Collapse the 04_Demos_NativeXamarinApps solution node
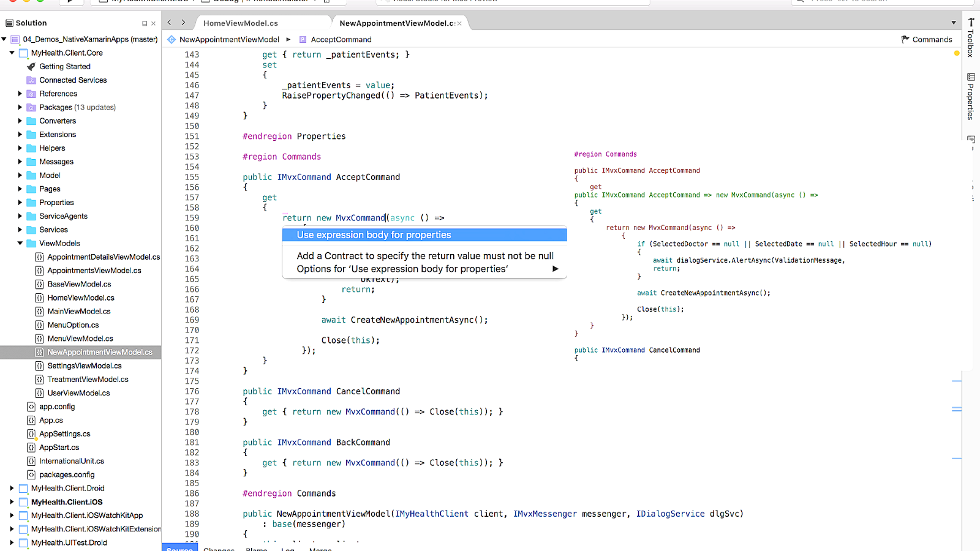 click(x=4, y=39)
